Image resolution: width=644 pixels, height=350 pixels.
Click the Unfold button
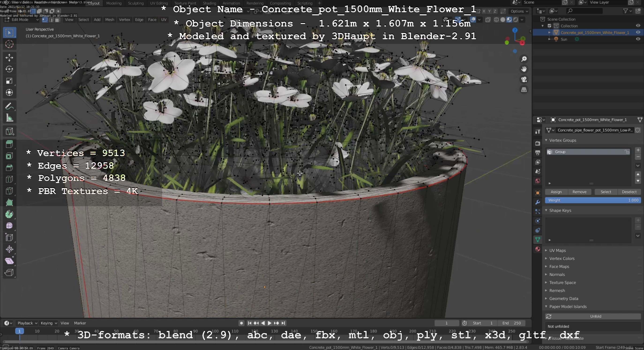(x=593, y=316)
